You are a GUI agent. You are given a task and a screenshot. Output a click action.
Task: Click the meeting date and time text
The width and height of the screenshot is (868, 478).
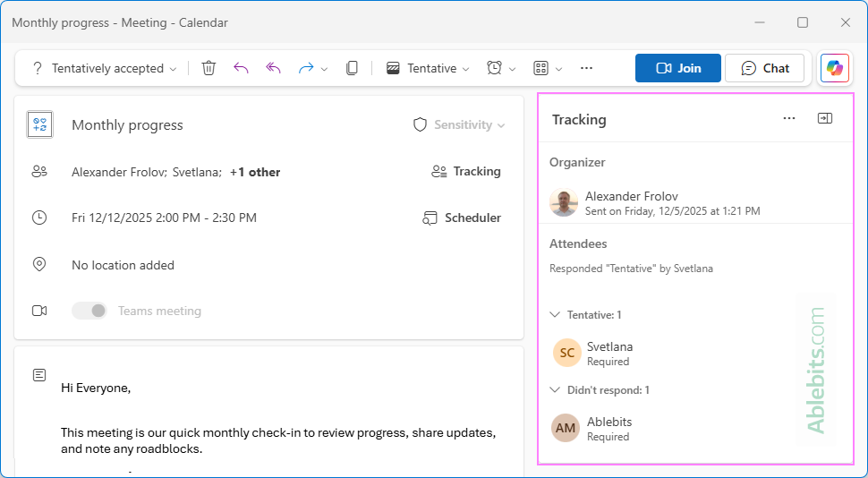(x=164, y=218)
